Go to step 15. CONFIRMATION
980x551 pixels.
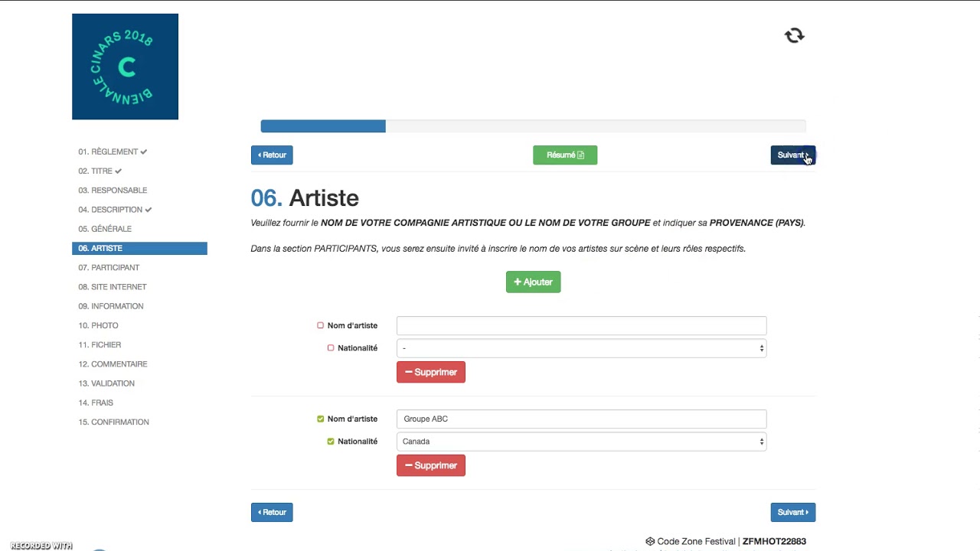click(x=113, y=422)
